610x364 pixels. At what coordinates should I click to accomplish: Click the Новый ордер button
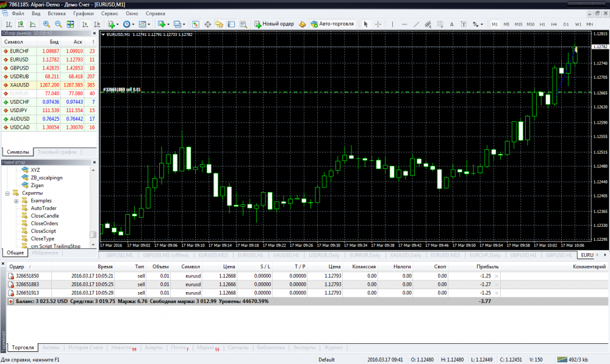[274, 24]
